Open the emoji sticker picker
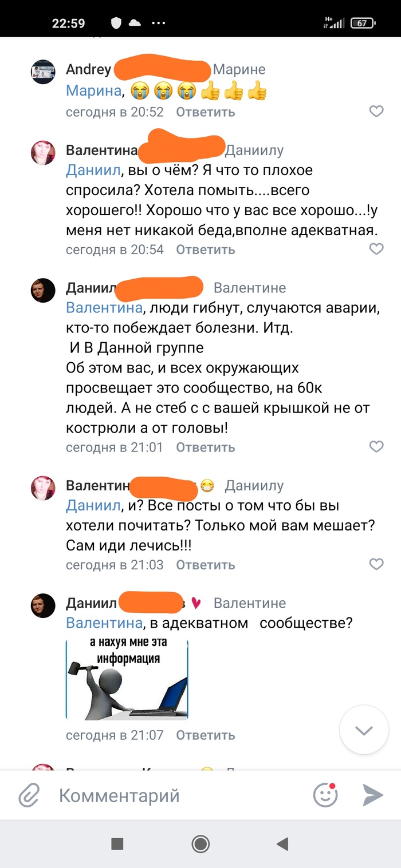The height and width of the screenshot is (868, 401). [325, 795]
